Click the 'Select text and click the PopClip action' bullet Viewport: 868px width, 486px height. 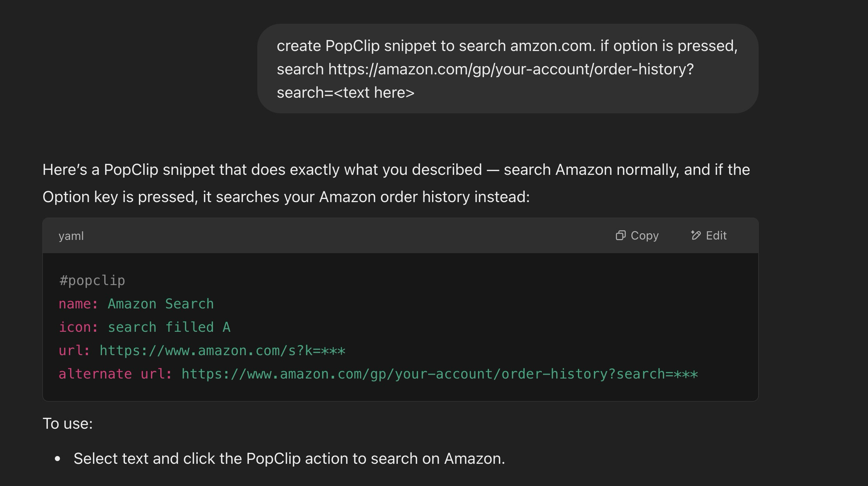coord(289,459)
